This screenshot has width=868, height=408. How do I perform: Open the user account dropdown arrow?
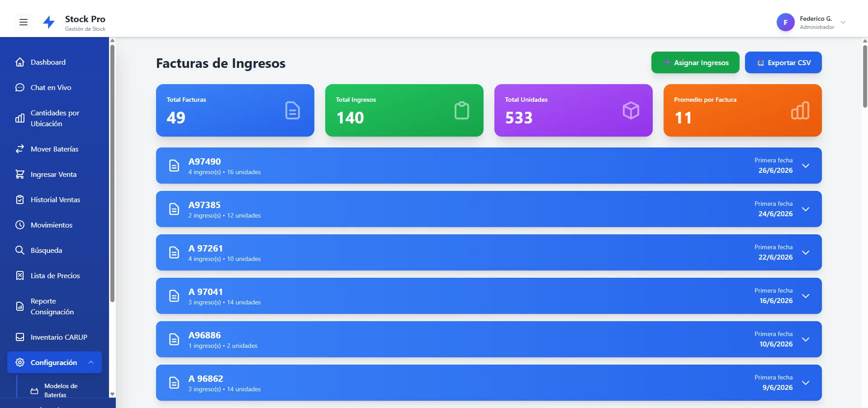[x=843, y=22]
